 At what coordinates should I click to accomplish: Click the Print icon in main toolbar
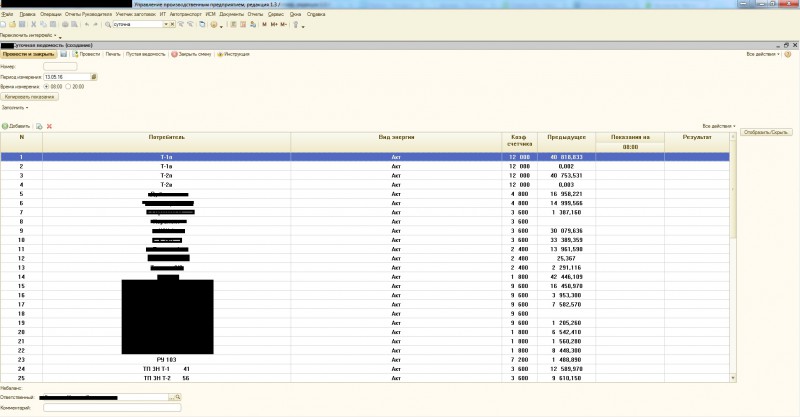(65, 24)
